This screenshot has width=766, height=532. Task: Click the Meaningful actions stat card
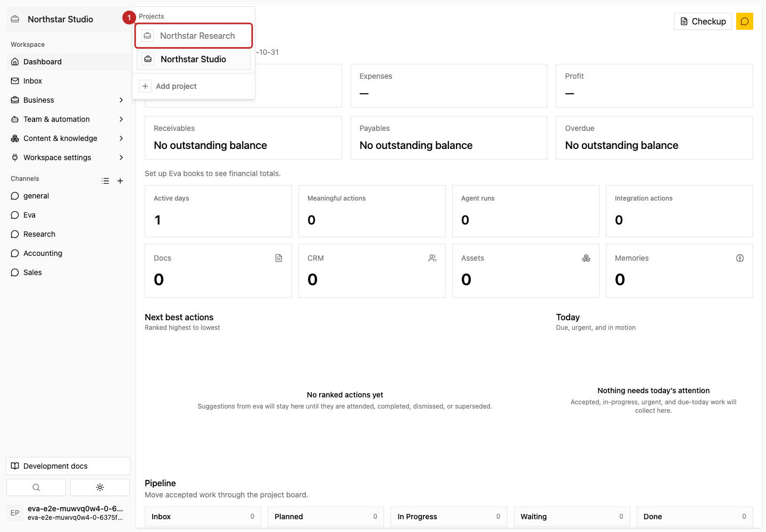372,211
